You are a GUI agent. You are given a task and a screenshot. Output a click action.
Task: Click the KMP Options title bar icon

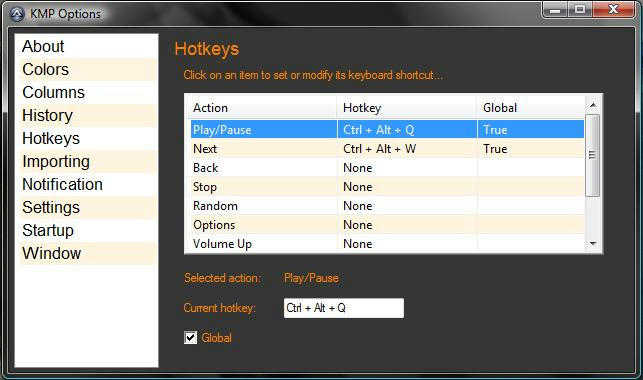pyautogui.click(x=17, y=14)
